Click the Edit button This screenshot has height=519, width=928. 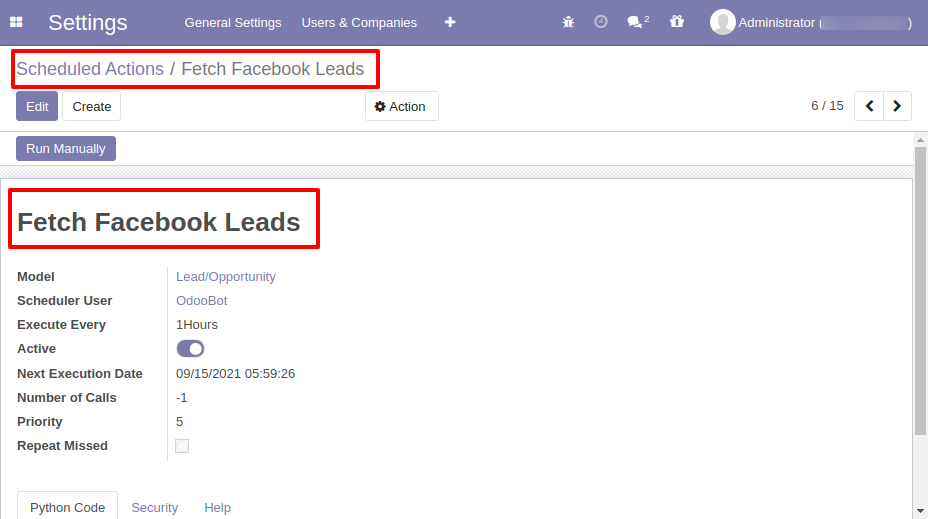[37, 106]
